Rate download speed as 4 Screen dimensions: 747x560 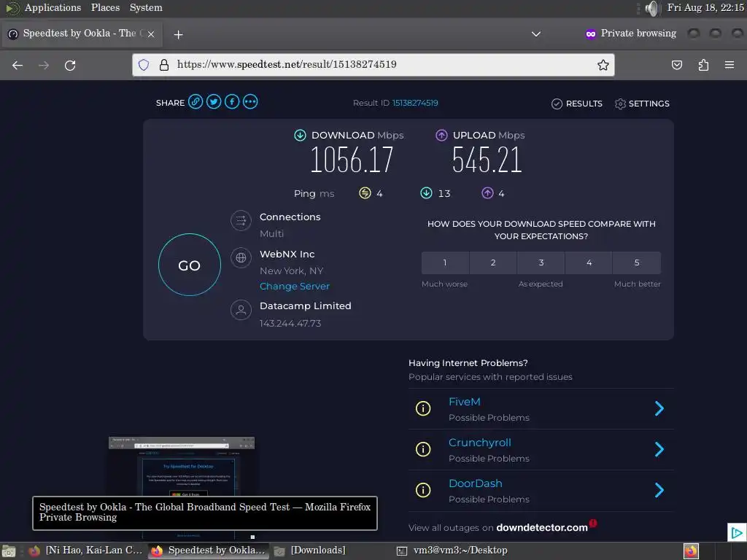589,262
